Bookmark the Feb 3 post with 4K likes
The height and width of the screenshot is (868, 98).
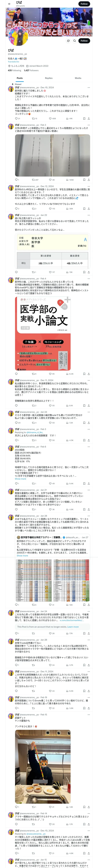[x=84, y=180]
